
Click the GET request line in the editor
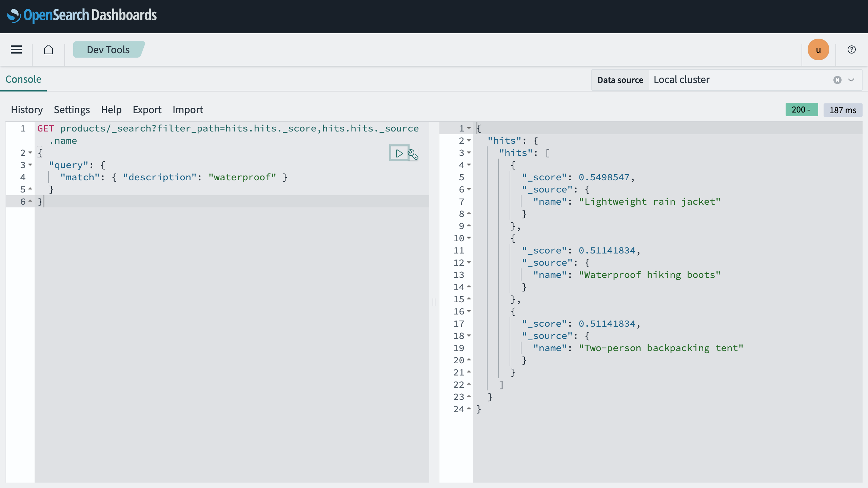tap(228, 135)
